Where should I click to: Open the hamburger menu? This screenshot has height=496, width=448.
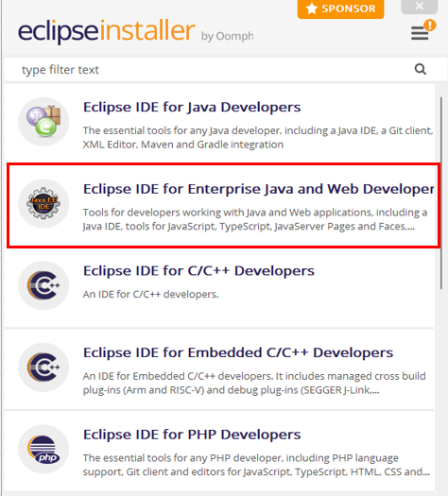420,33
